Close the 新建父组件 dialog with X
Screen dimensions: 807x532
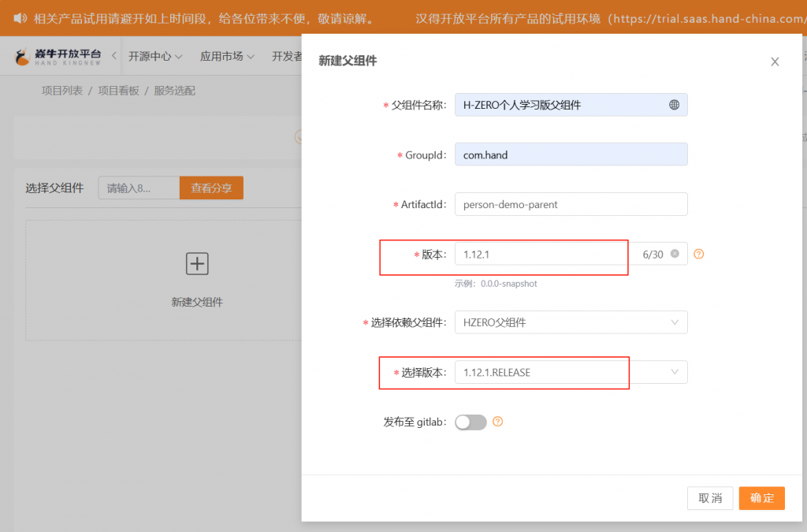point(775,61)
